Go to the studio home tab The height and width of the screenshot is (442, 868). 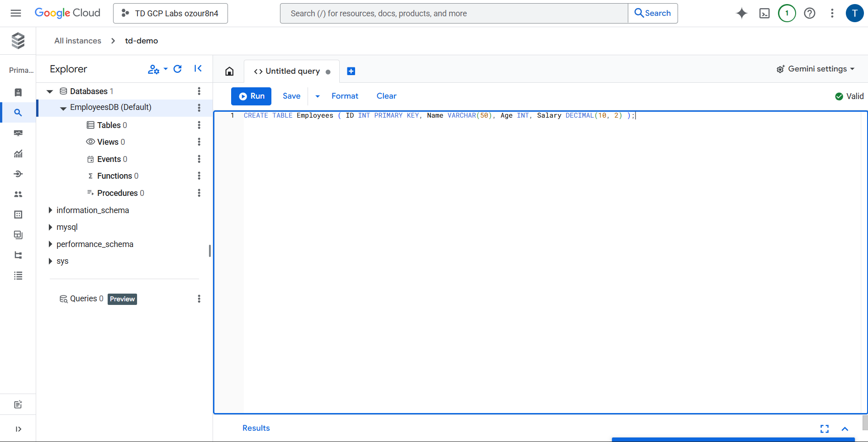(x=229, y=71)
